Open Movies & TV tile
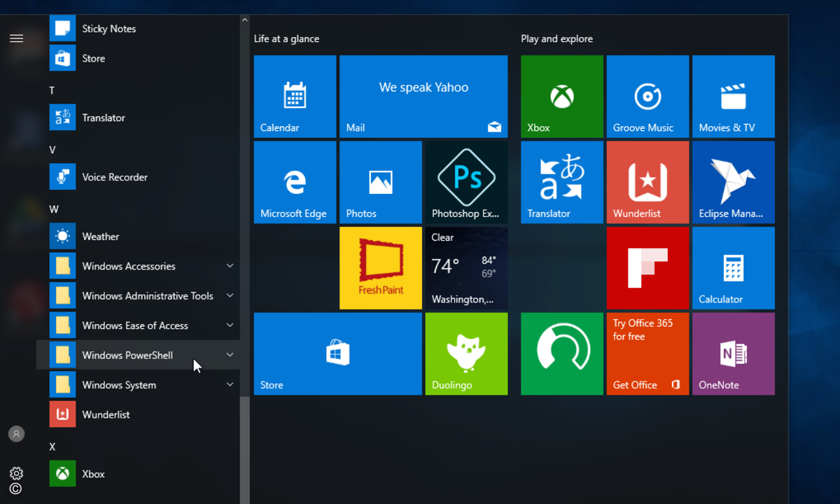 click(734, 97)
